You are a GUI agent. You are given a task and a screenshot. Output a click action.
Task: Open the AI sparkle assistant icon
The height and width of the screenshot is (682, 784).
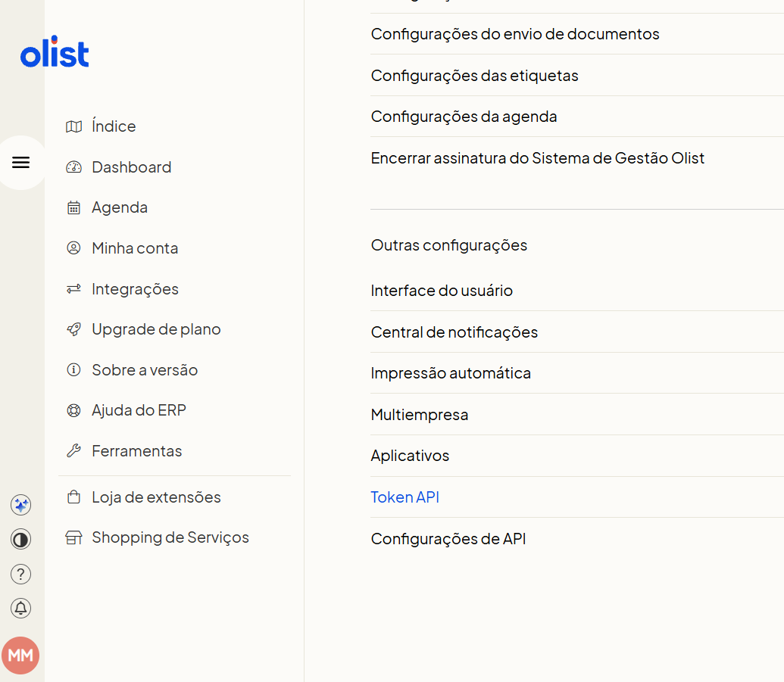coord(21,505)
